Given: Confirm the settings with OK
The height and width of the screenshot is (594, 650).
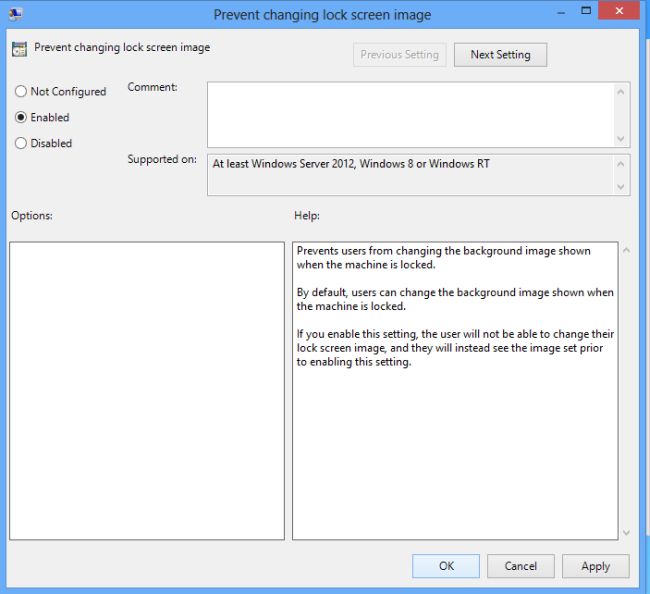Looking at the screenshot, I should tap(446, 566).
